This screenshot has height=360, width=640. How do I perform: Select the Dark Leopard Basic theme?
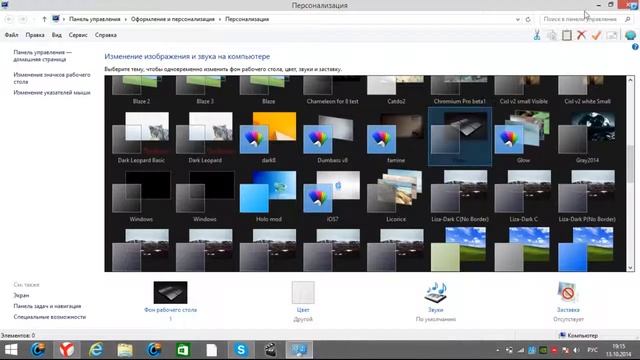point(141,138)
